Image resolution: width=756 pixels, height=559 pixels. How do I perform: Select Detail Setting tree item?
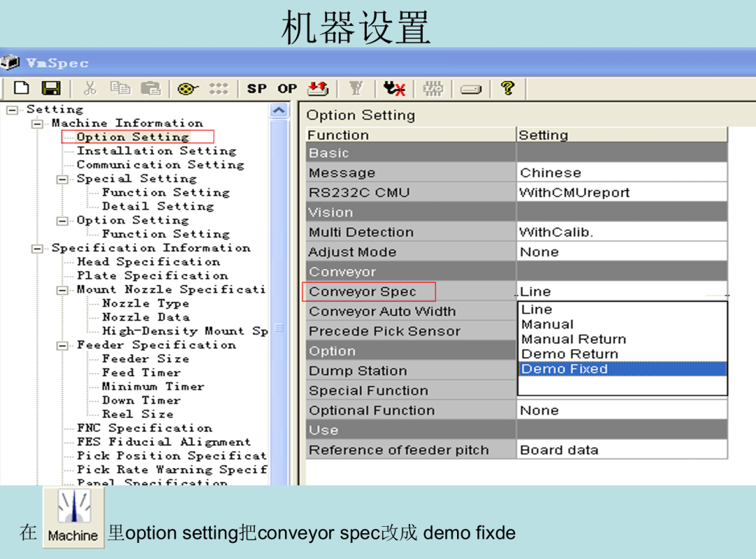tap(157, 207)
